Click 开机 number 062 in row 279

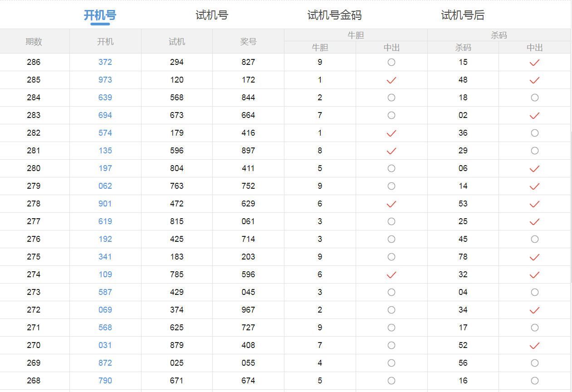[x=105, y=186]
